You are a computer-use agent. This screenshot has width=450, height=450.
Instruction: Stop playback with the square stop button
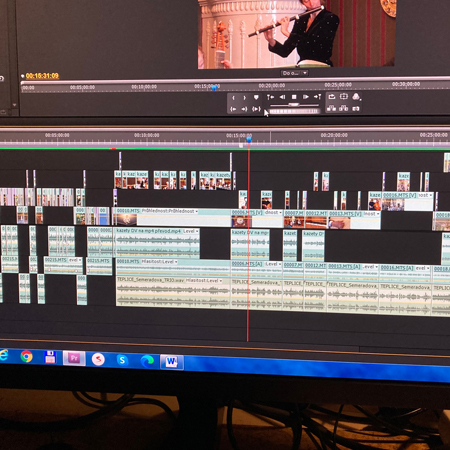pyautogui.click(x=294, y=97)
